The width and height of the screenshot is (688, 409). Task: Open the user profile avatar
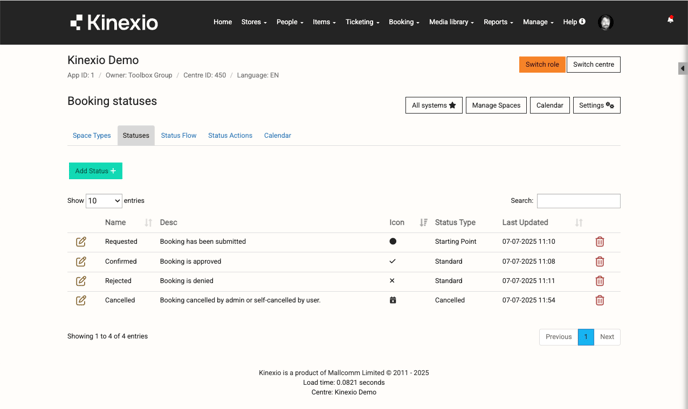coord(605,22)
